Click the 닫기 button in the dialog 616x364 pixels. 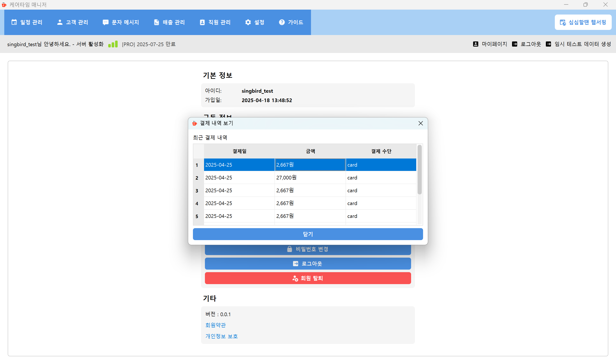(x=308, y=234)
